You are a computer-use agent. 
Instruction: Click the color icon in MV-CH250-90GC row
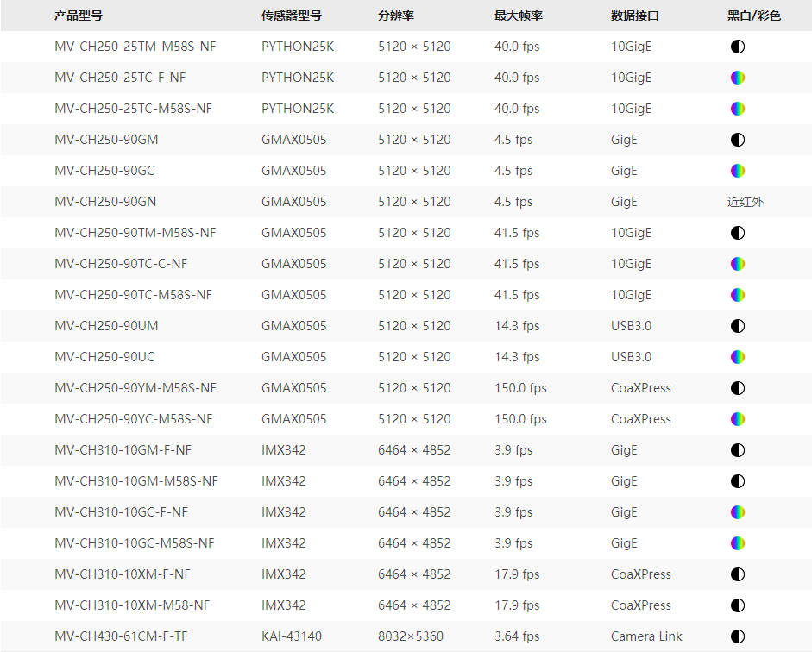[737, 171]
